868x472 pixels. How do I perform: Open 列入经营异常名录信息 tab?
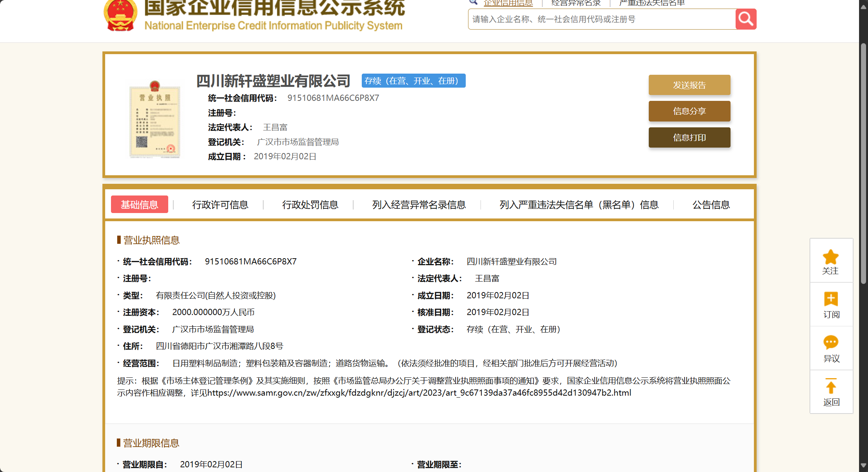tap(419, 205)
